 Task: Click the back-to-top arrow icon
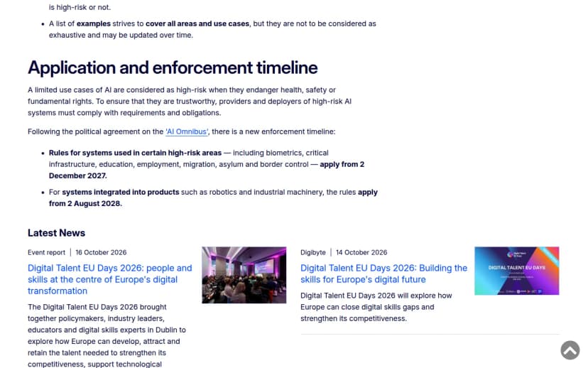point(570,350)
